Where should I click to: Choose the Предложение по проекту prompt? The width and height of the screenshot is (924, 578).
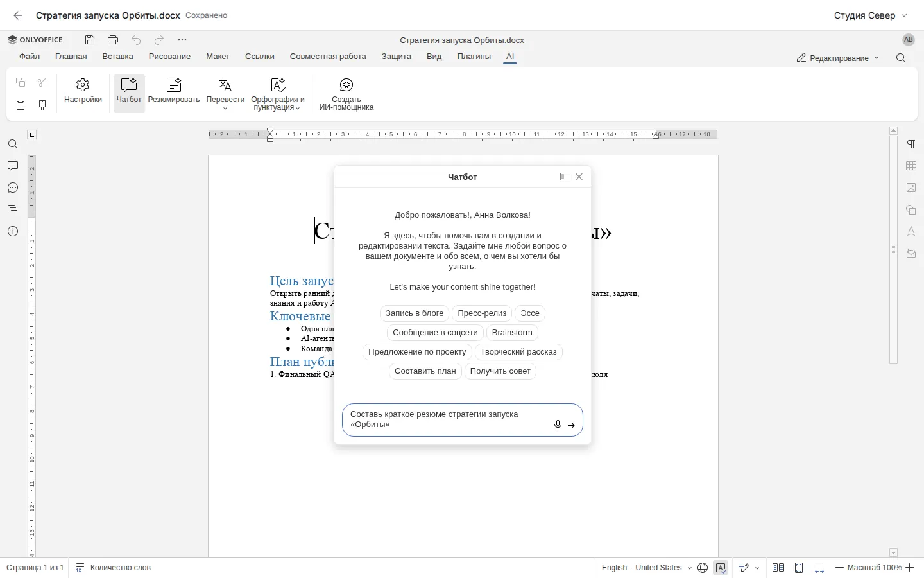tap(417, 352)
